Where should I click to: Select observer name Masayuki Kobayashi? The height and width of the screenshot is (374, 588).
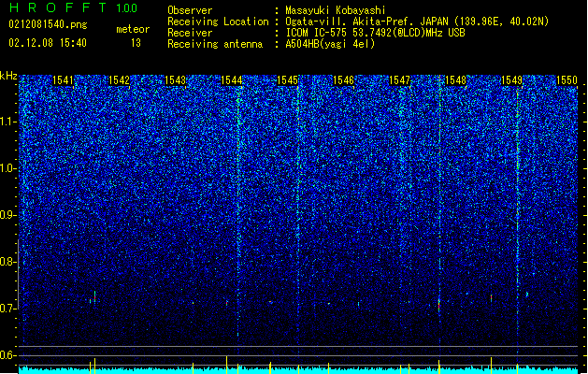click(336, 10)
